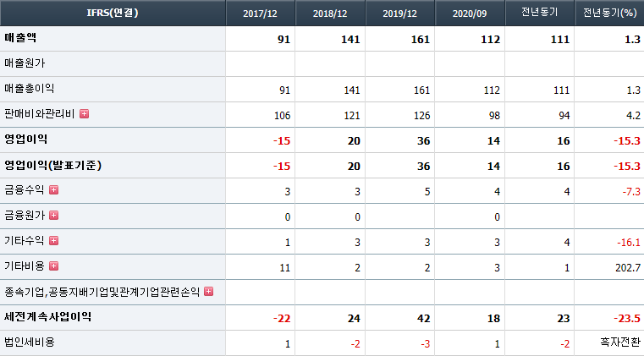This screenshot has width=644, height=356.
Task: Click the 전년동기 column header
Action: [x=540, y=13]
